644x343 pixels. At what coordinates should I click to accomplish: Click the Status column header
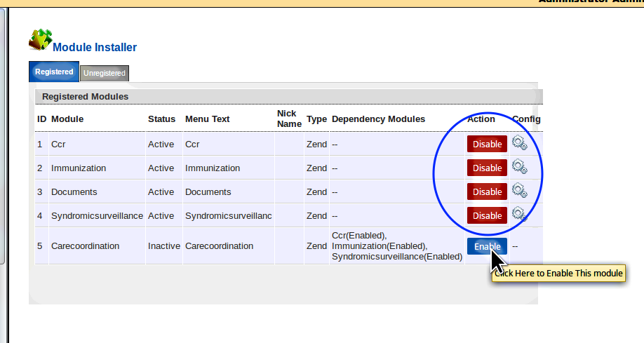click(x=161, y=119)
